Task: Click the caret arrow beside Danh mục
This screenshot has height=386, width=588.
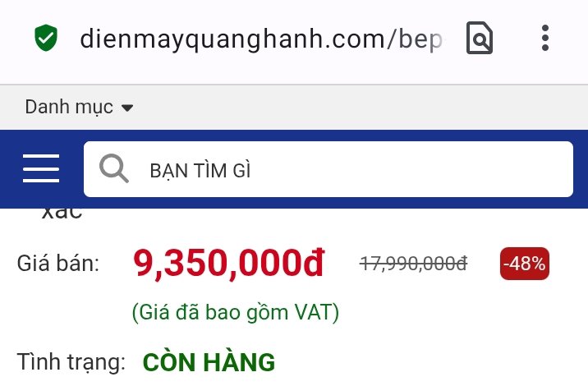Action: 127,108
